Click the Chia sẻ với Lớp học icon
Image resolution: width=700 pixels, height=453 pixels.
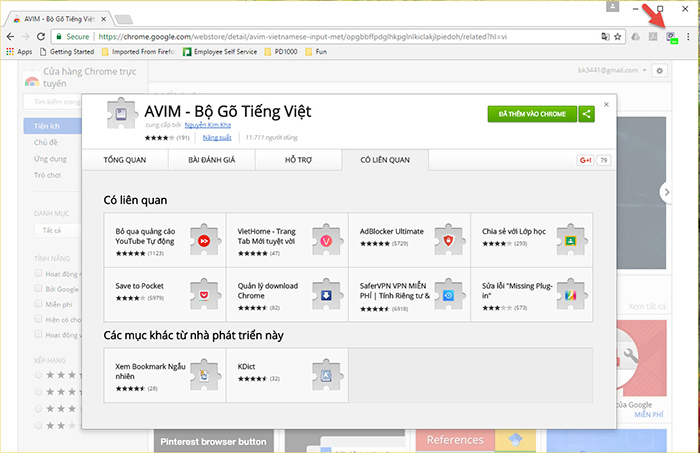click(x=571, y=241)
